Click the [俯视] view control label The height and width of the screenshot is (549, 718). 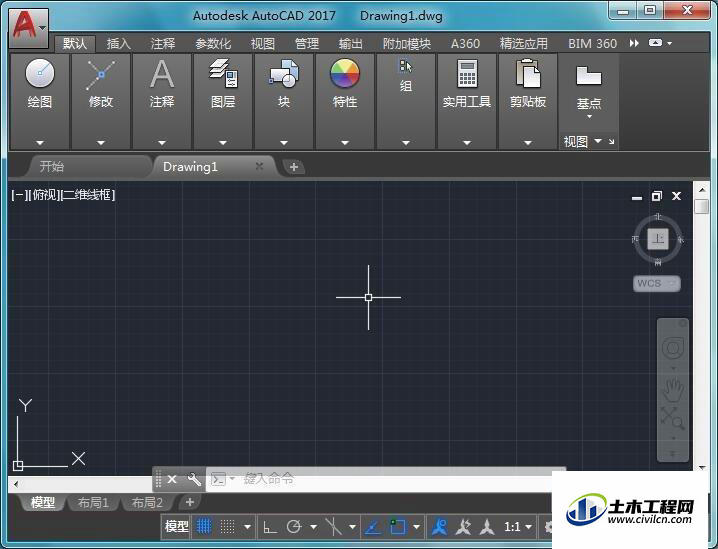[x=44, y=195]
